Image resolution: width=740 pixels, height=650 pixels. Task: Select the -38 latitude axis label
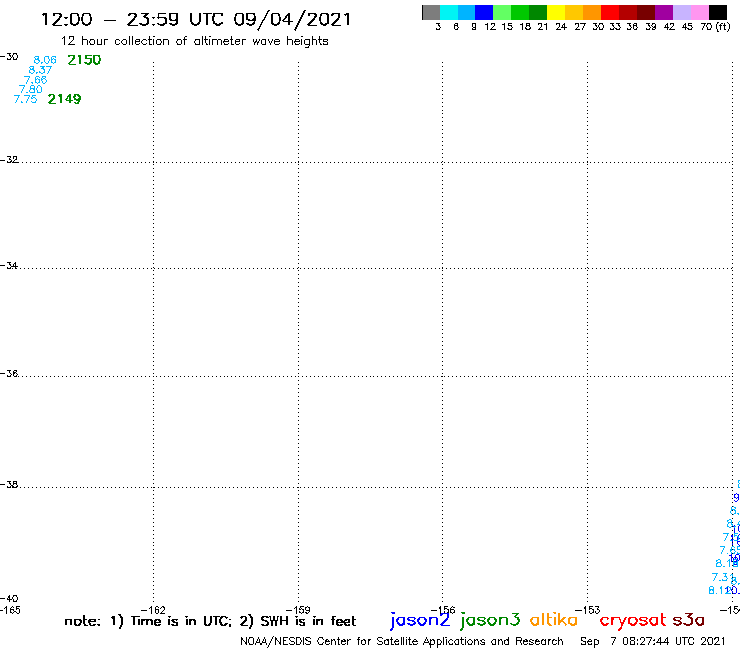coord(9,485)
